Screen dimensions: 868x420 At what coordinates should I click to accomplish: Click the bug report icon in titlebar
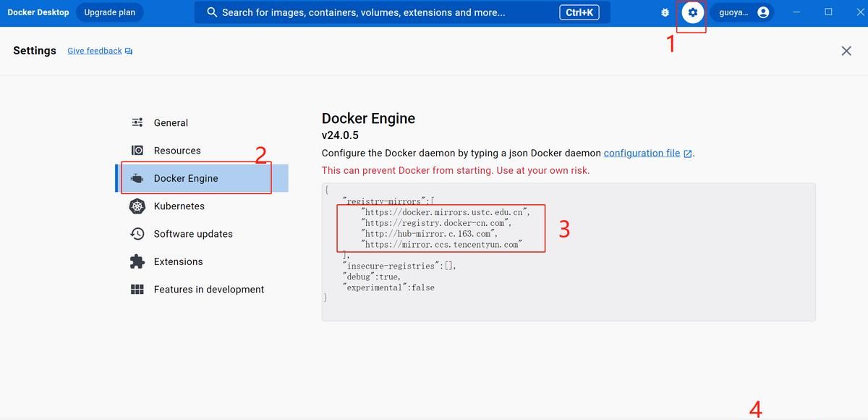[665, 12]
